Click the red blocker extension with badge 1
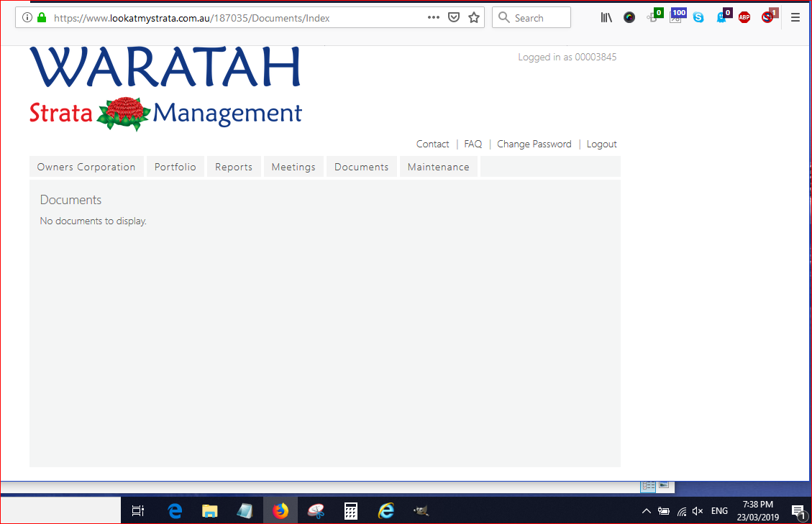Image resolution: width=812 pixels, height=524 pixels. click(770, 16)
